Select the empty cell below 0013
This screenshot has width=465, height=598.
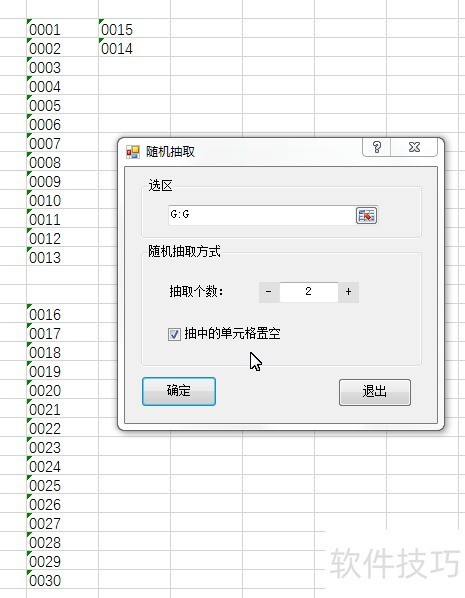point(63,275)
